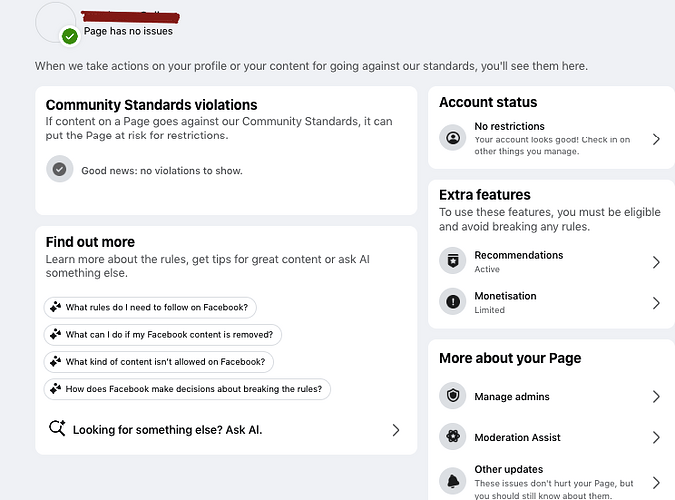The width and height of the screenshot is (675, 500).
Task: Click 'Good news: no violations to show.'
Action: click(x=162, y=171)
